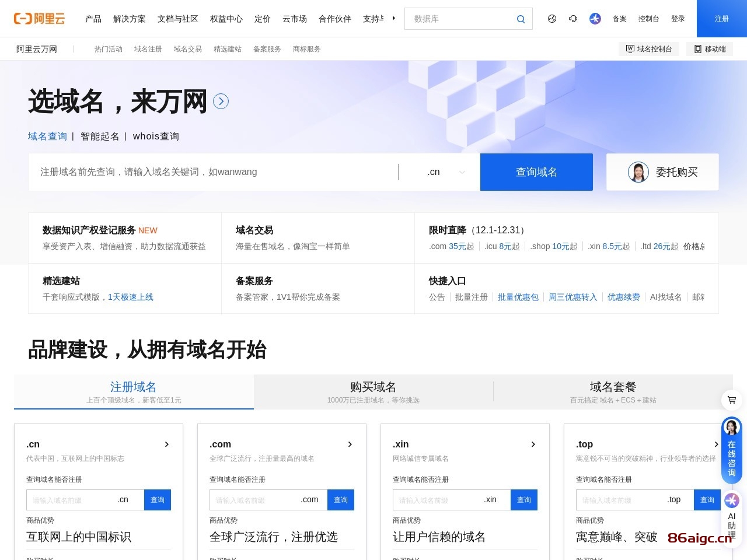Click the 域名控制台 button in sub-navigation
Screen dimensions: 747x560
pos(649,49)
